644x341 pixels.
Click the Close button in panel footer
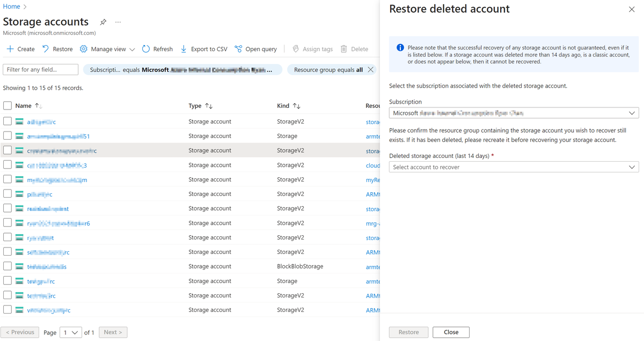click(x=451, y=332)
